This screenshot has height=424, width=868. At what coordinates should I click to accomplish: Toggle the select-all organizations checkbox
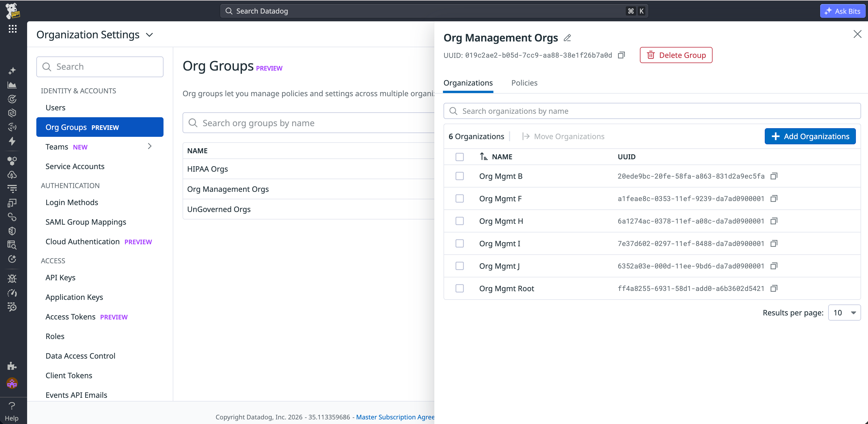pyautogui.click(x=460, y=157)
